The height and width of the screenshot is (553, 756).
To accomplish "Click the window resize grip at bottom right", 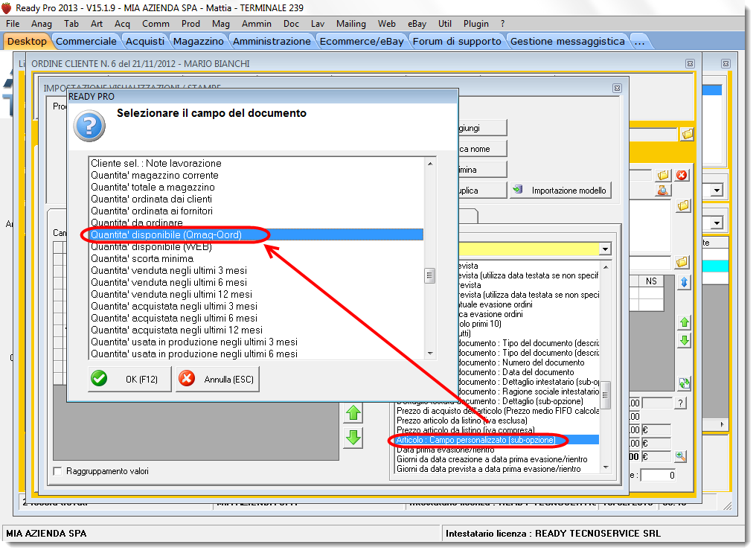I will click(x=727, y=505).
